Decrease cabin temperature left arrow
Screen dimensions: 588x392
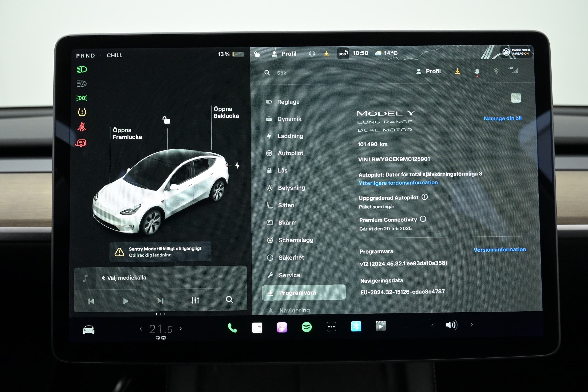[141, 329]
